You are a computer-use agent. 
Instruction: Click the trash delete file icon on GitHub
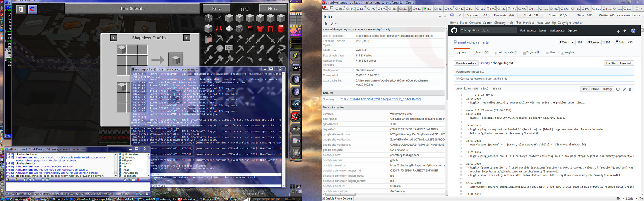pos(630,89)
